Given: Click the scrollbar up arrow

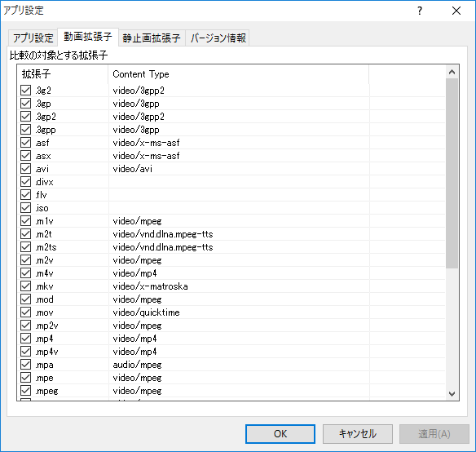Looking at the screenshot, I should click(452, 72).
